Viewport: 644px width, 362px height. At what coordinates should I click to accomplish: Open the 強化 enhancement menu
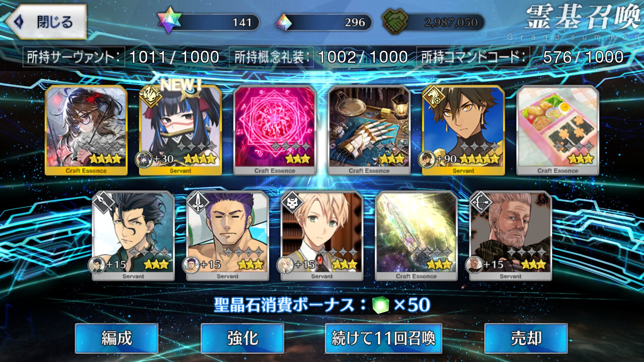coord(242,338)
